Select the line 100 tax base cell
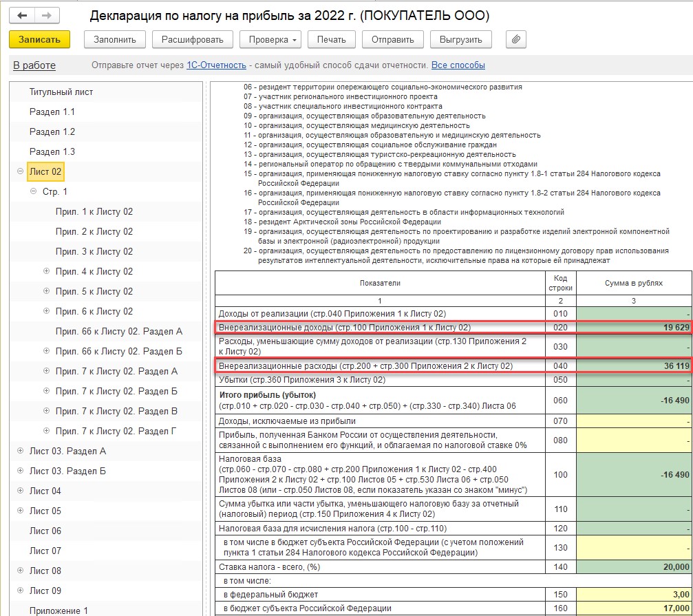This screenshot has height=616, width=693. pos(634,475)
